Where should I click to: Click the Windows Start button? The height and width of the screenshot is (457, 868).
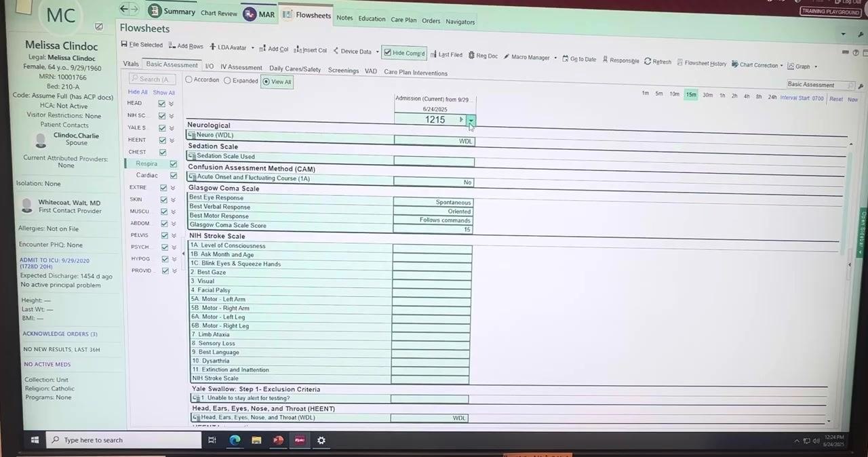tap(35, 440)
